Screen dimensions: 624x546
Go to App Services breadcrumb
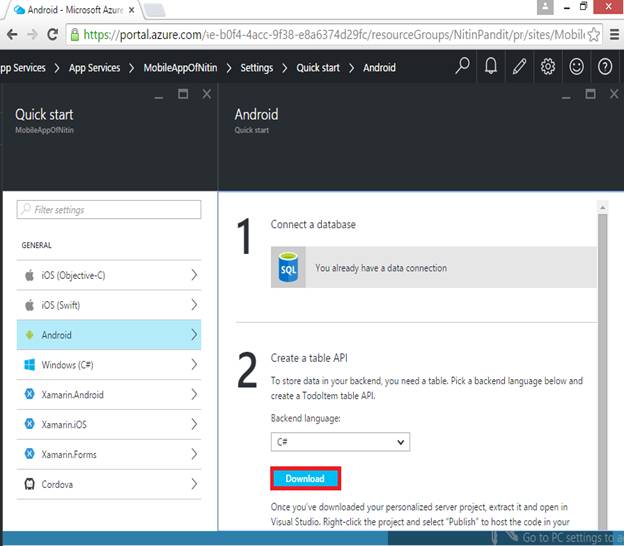point(94,68)
